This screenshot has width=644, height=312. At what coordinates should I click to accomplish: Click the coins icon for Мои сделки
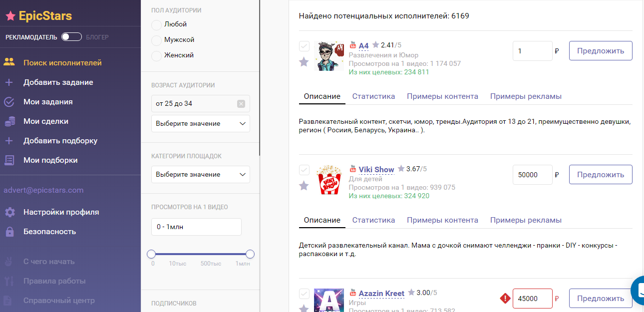coord(9,121)
